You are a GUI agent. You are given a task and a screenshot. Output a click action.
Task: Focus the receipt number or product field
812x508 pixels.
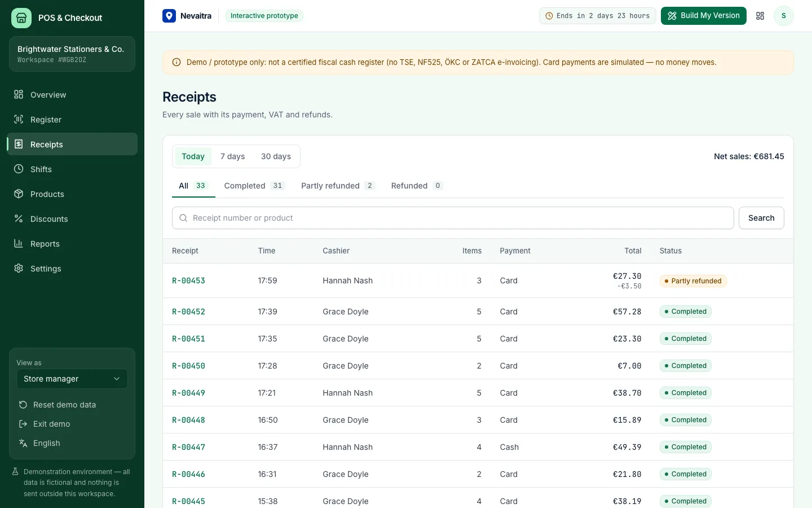click(x=453, y=218)
